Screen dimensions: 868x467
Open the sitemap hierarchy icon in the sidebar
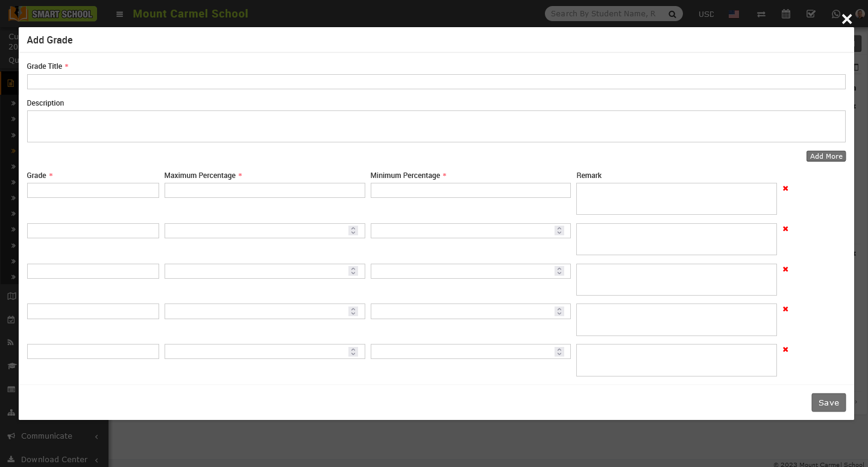[x=11, y=412]
